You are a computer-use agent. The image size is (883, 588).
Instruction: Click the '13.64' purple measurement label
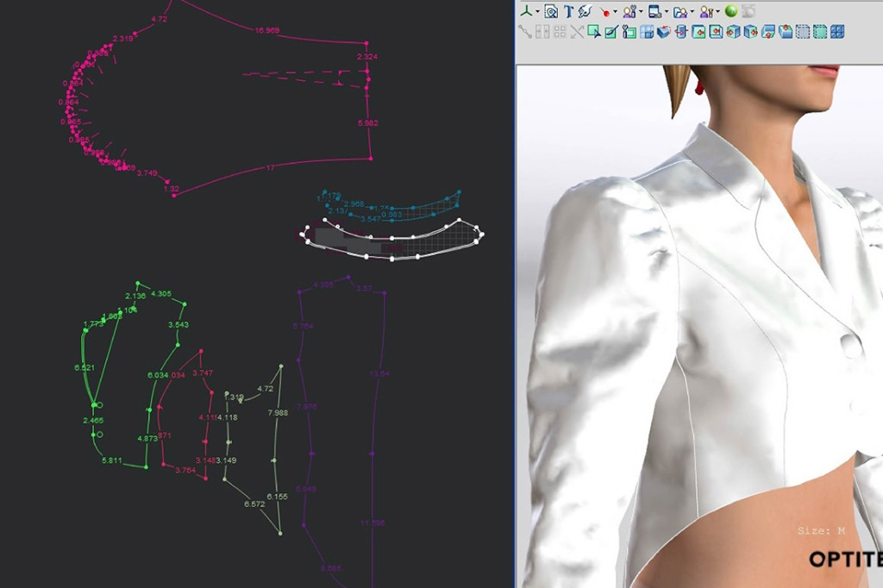[x=379, y=373]
